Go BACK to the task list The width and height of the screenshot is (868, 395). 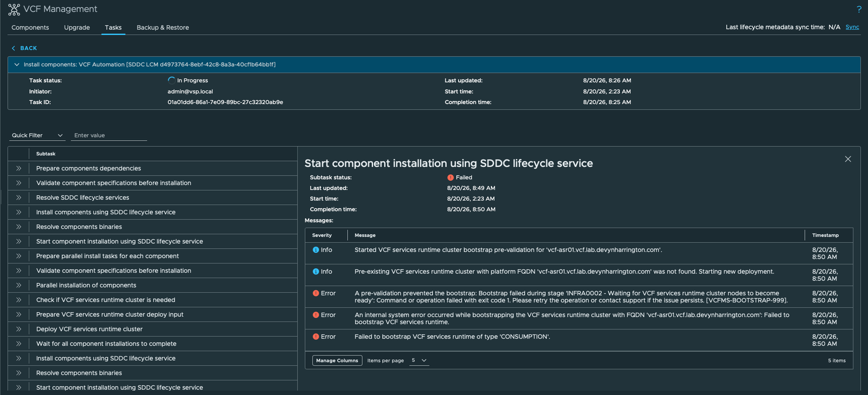click(28, 48)
